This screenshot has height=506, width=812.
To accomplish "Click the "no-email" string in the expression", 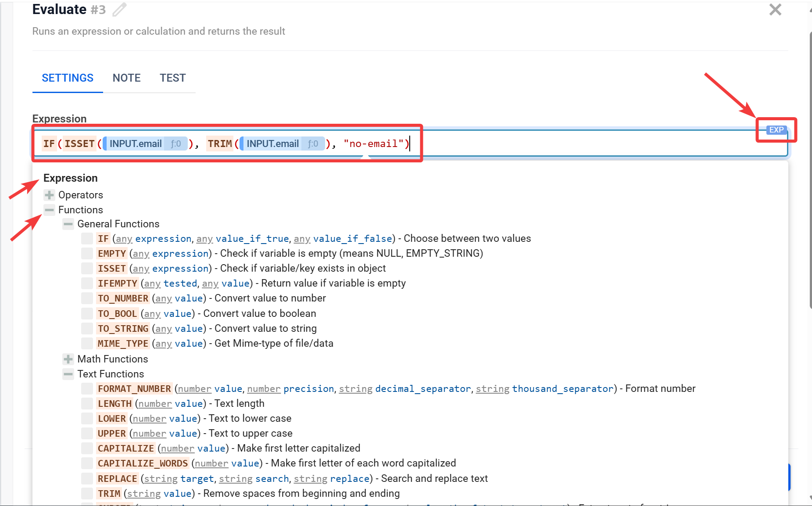I will [x=373, y=144].
